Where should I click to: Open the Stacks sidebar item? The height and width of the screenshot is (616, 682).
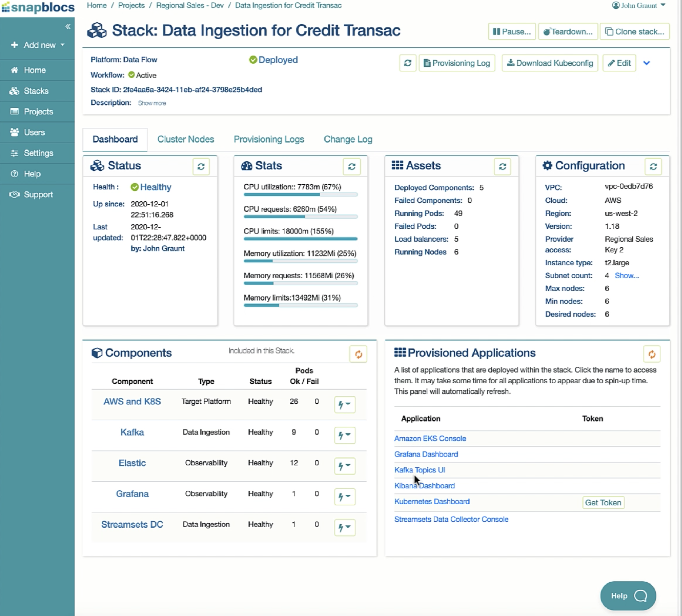[x=36, y=91]
